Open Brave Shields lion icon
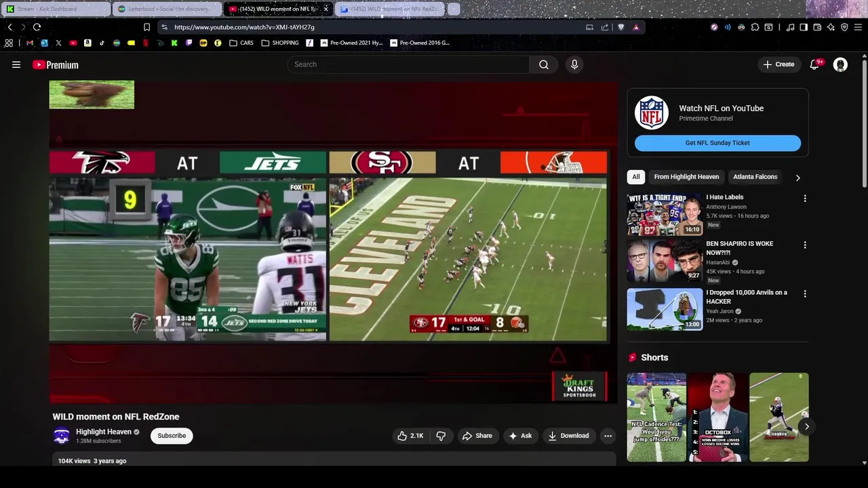868x488 pixels. 621,27
